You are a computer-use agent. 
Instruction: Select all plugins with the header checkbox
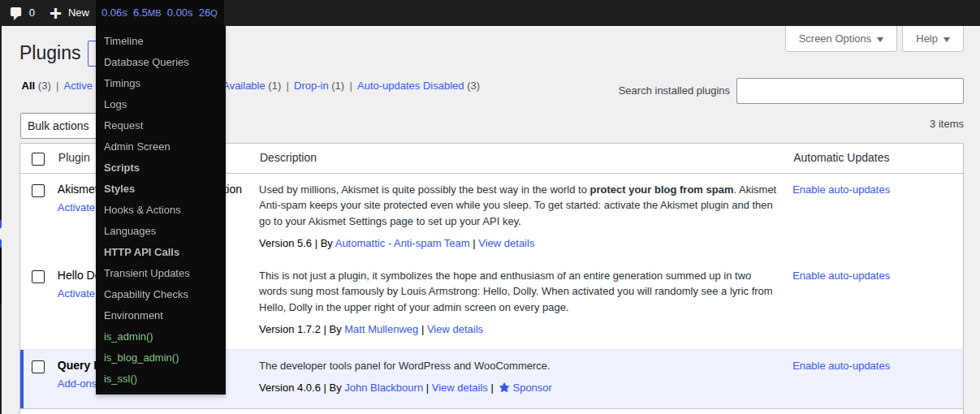[38, 158]
